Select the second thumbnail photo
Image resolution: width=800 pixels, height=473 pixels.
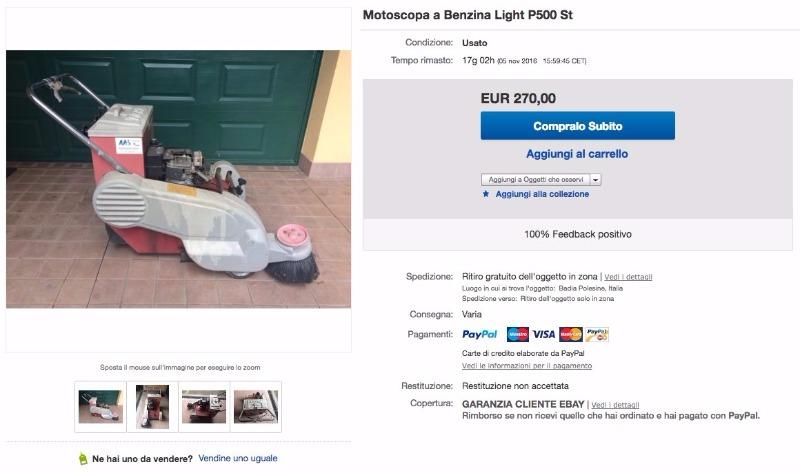tap(152, 407)
